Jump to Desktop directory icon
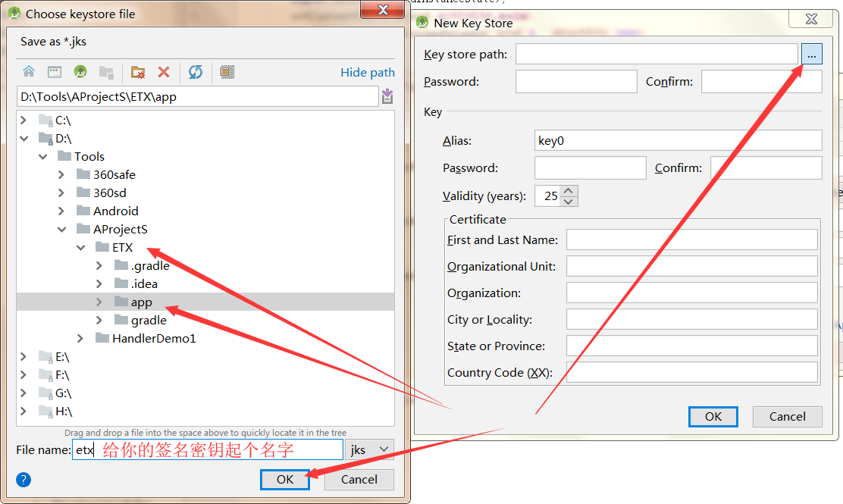Screen dimensions: 843x504 55,71
